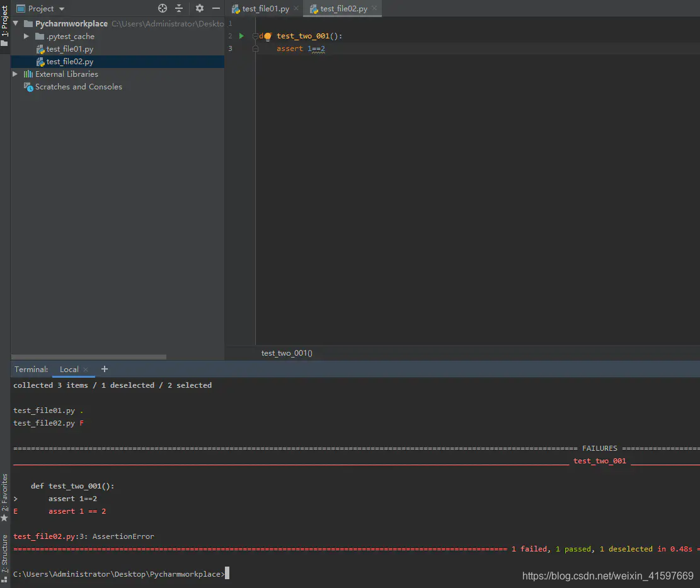Hide the Project panel with minus icon
The height and width of the screenshot is (588, 700).
click(216, 8)
